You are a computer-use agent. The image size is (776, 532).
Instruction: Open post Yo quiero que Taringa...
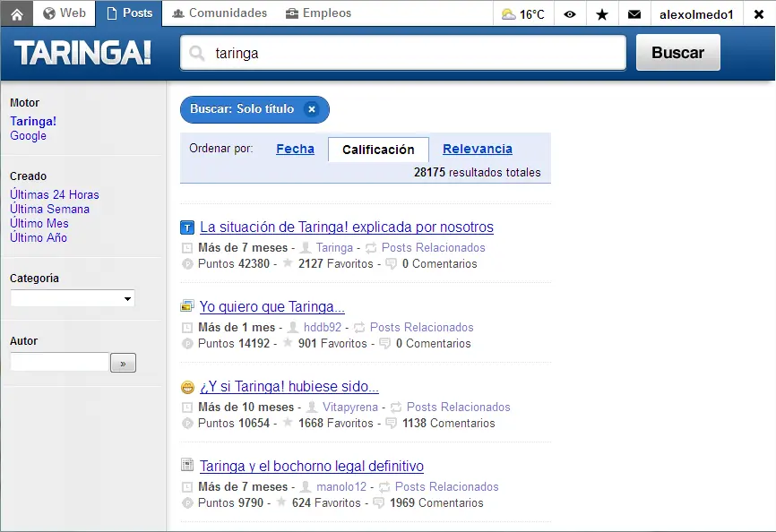(272, 306)
